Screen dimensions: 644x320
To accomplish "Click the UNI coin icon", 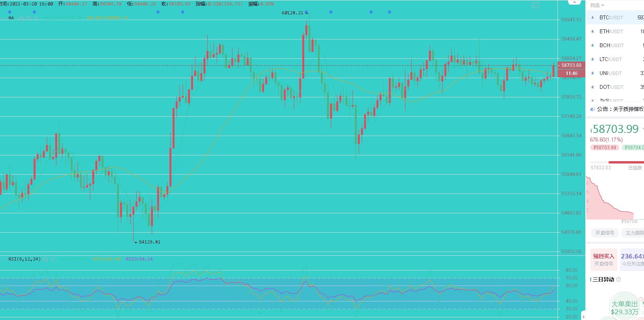I will pyautogui.click(x=593, y=73).
